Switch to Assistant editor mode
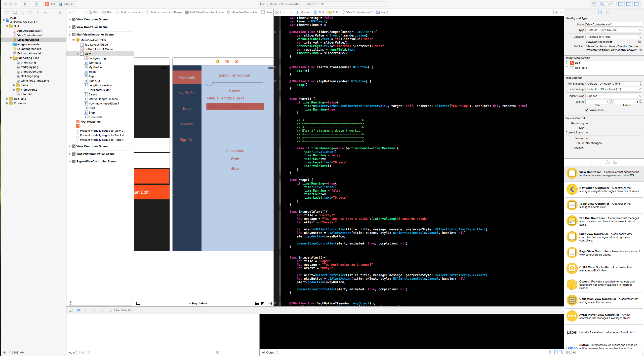 click(602, 4)
